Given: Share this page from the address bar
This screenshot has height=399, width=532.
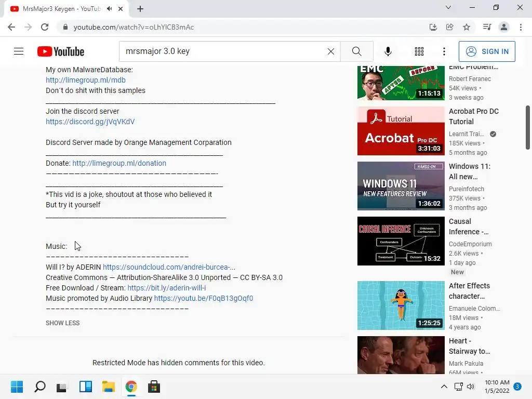Looking at the screenshot, I should click(x=449, y=27).
